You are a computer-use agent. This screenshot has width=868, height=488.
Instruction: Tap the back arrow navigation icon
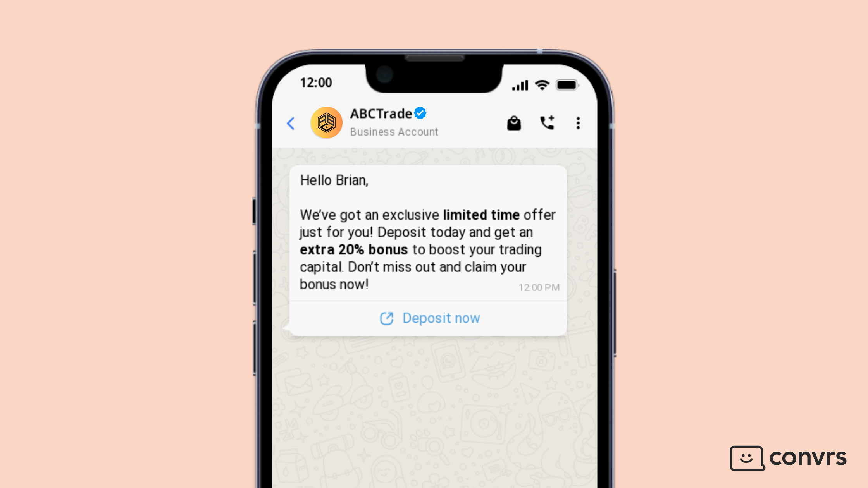pos(290,123)
